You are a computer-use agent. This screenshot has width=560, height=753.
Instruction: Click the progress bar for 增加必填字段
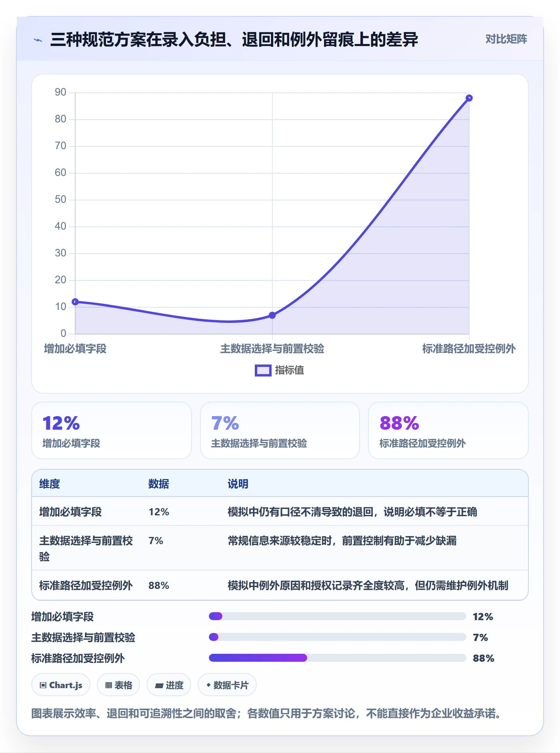pos(338,616)
